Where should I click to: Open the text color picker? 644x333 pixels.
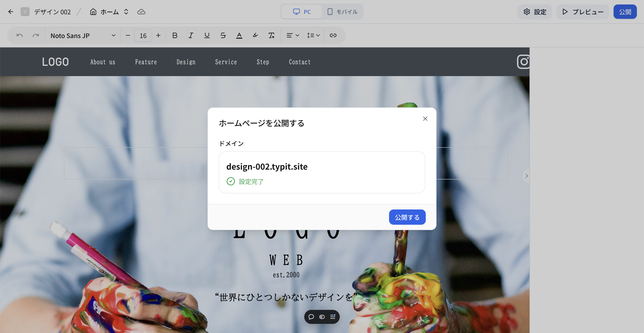point(239,36)
